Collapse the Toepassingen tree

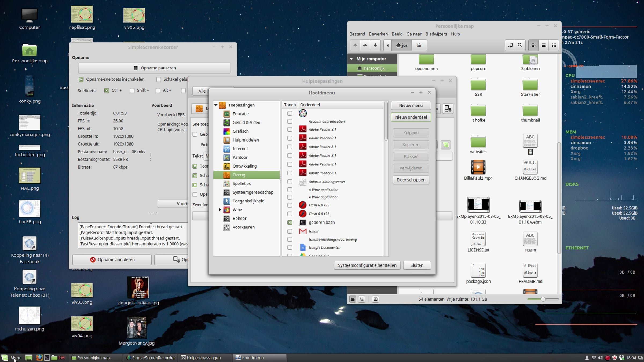point(216,105)
